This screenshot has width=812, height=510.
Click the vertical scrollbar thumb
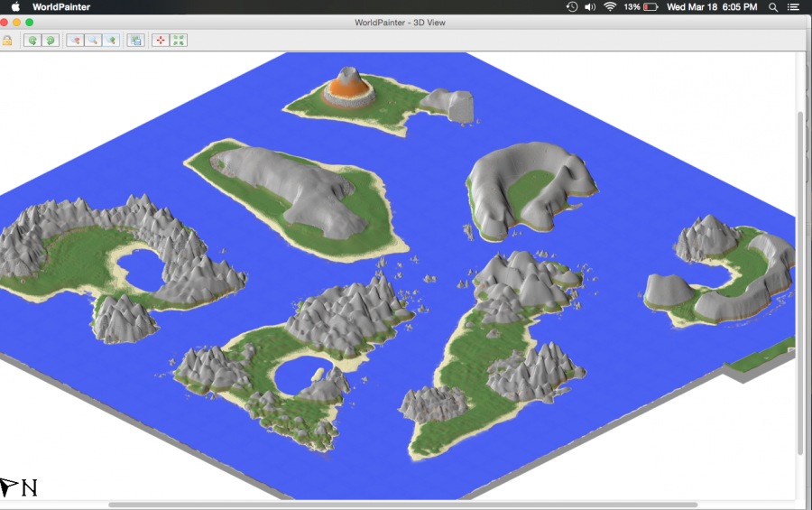point(800,283)
